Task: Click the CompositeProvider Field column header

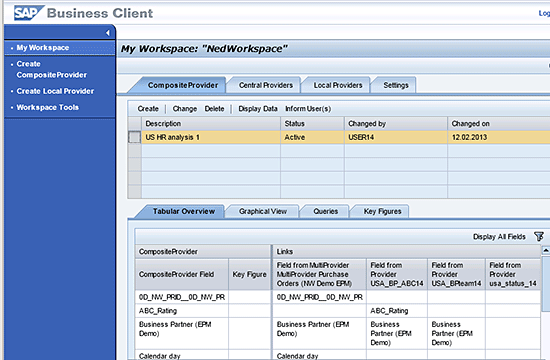Action: [182, 274]
